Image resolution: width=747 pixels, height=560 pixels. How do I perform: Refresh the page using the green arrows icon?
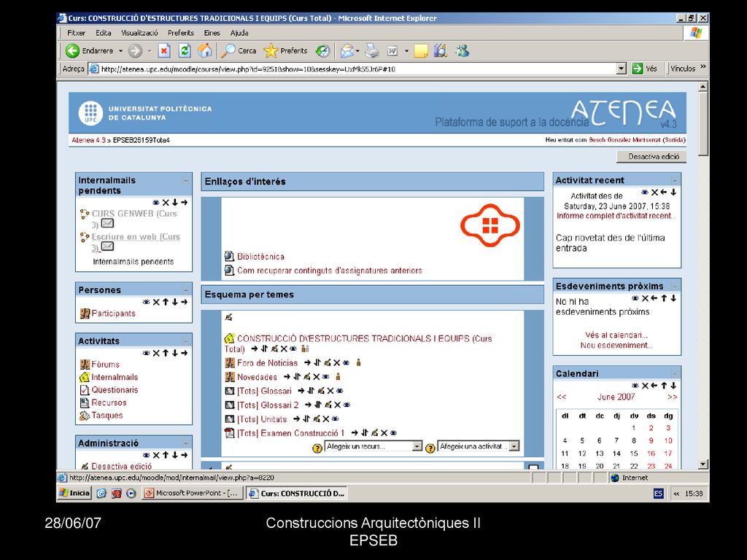(185, 50)
